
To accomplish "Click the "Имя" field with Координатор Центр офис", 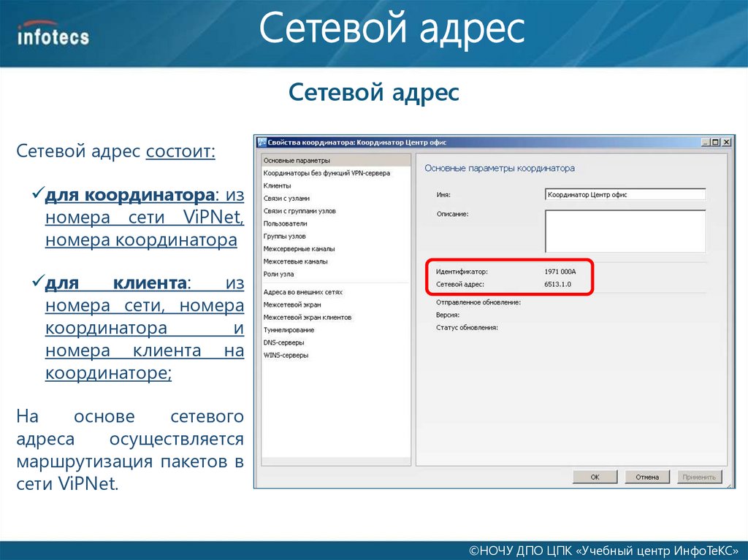I will [625, 195].
